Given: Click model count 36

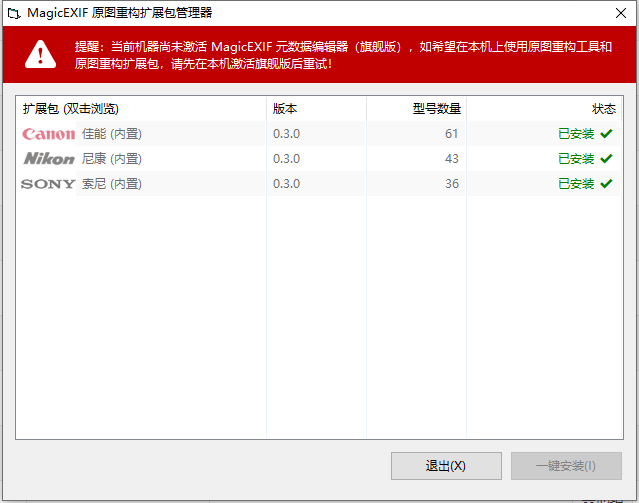Looking at the screenshot, I should click(452, 184).
